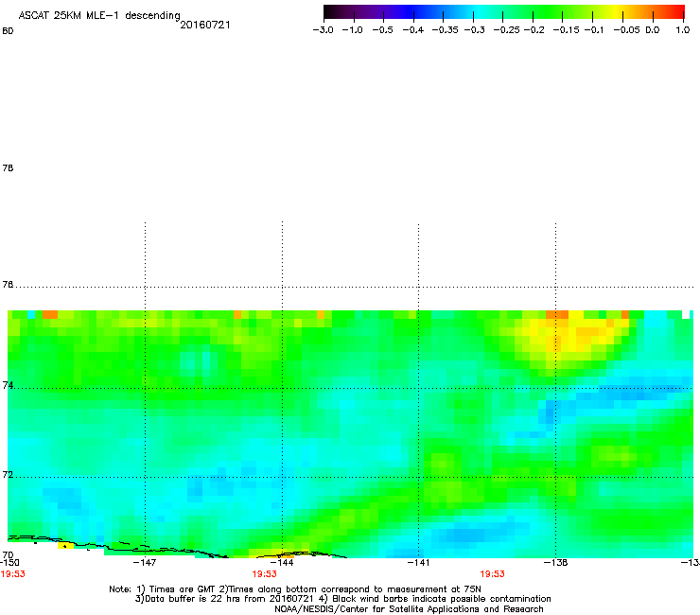Click the black end of the color scale bar
The image size is (700, 615).
pyautogui.click(x=330, y=11)
